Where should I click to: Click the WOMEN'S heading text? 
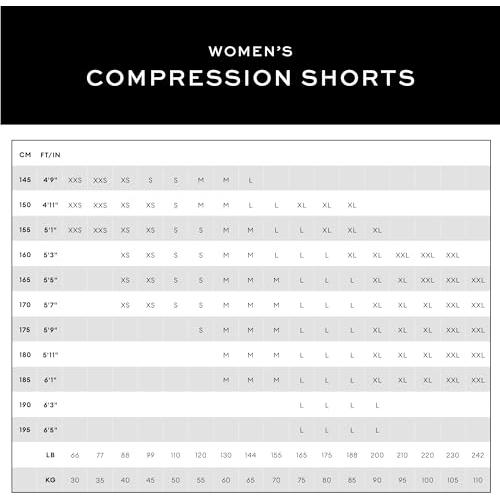[250, 51]
